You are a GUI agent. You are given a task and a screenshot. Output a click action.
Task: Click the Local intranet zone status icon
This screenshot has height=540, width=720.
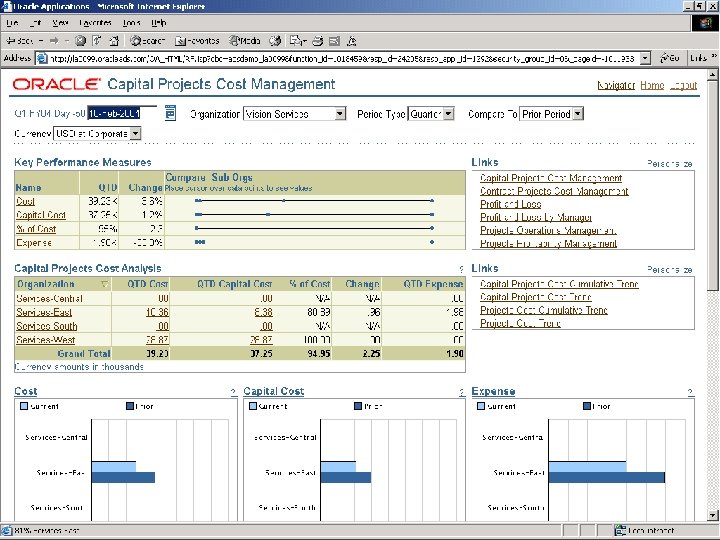(620, 530)
